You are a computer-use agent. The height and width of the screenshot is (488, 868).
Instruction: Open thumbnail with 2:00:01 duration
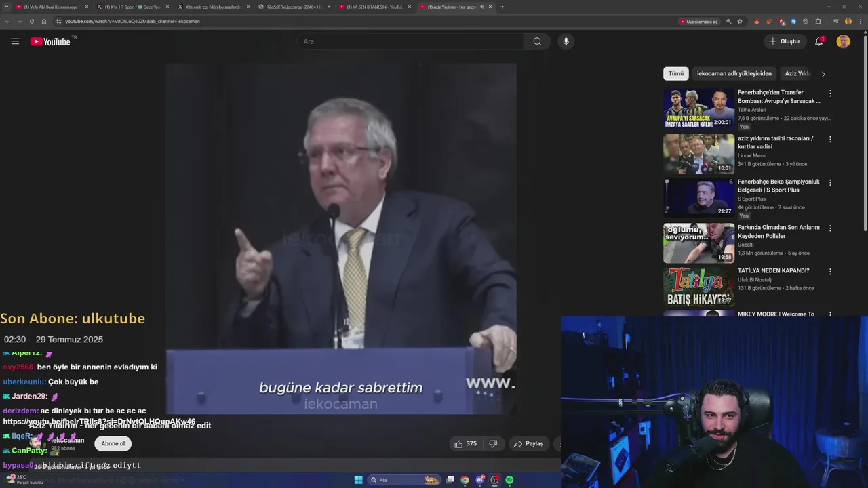click(698, 108)
